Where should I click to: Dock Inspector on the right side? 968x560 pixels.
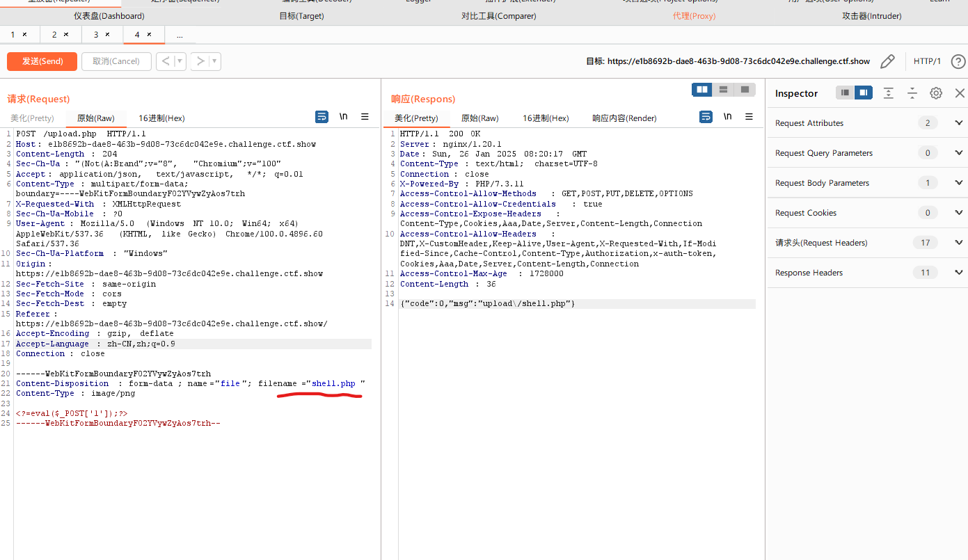(x=864, y=93)
